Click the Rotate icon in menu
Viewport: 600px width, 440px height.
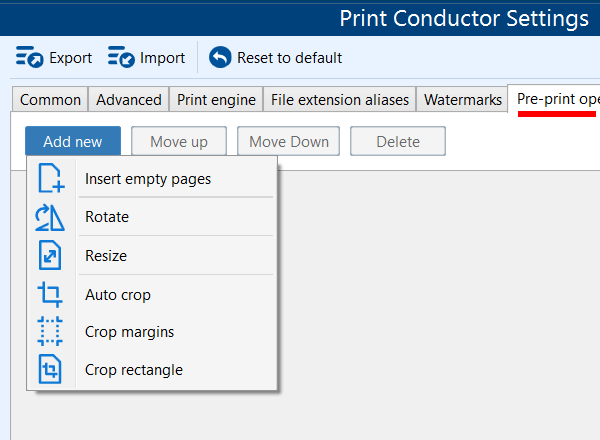coord(50,217)
